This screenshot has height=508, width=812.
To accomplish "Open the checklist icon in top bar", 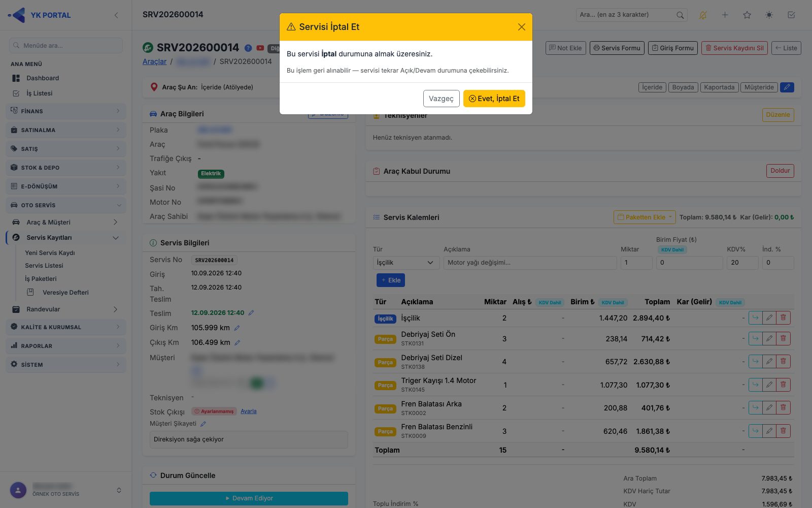I will coord(791,15).
